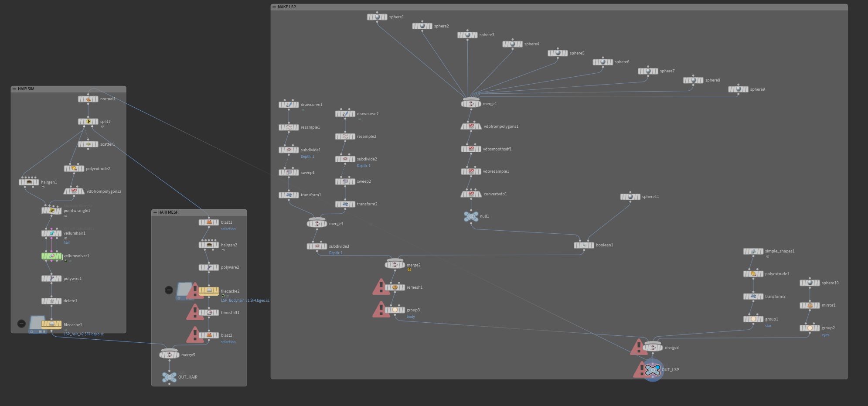Image resolution: width=868 pixels, height=406 pixels.
Task: Collapse the MAKE LSP network box
Action: 274,7
